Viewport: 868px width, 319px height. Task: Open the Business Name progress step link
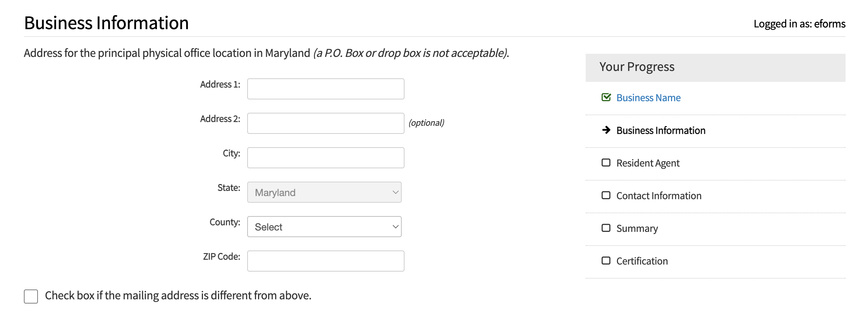[649, 98]
